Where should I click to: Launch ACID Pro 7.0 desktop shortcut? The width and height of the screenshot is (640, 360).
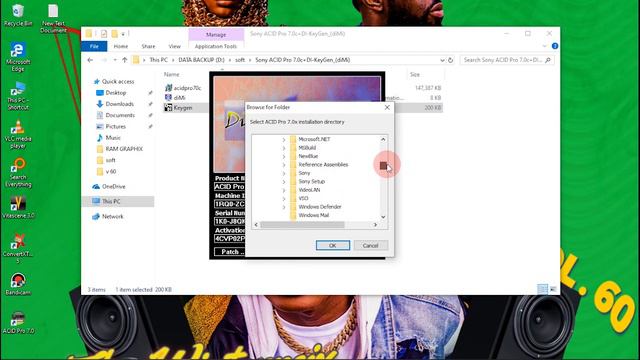coord(18,323)
